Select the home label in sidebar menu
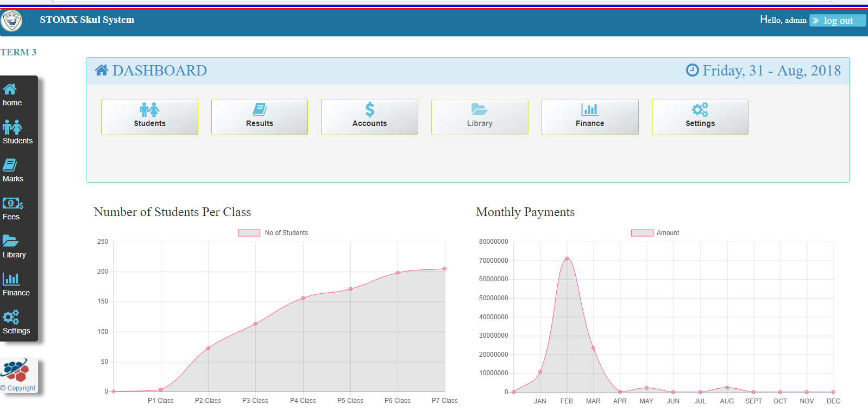The height and width of the screenshot is (417, 868). [x=12, y=103]
